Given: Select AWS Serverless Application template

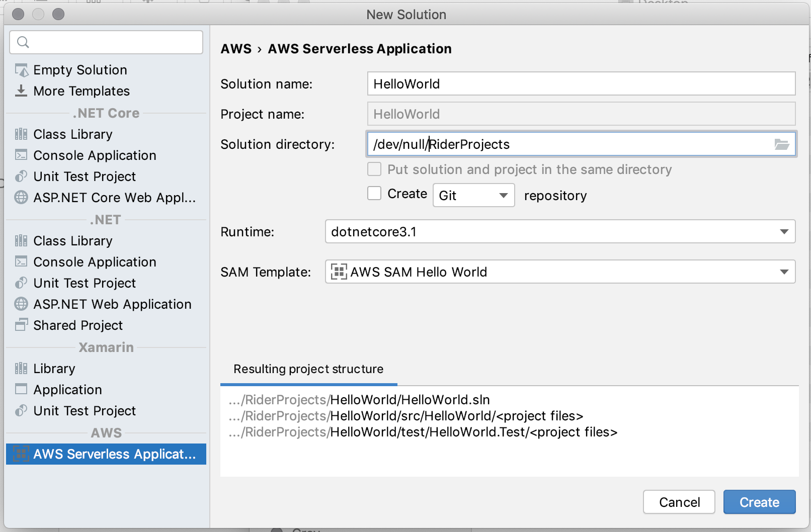Looking at the screenshot, I should [x=106, y=454].
